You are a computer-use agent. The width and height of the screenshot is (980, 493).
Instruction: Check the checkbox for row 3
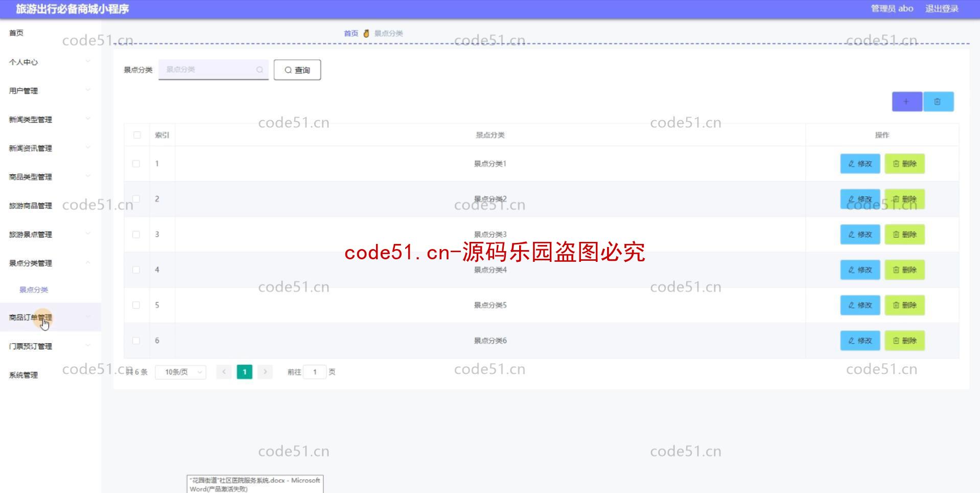(x=136, y=234)
